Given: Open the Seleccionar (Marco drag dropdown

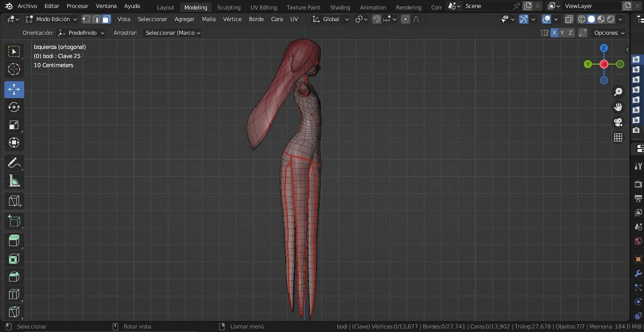Looking at the screenshot, I should [172, 33].
